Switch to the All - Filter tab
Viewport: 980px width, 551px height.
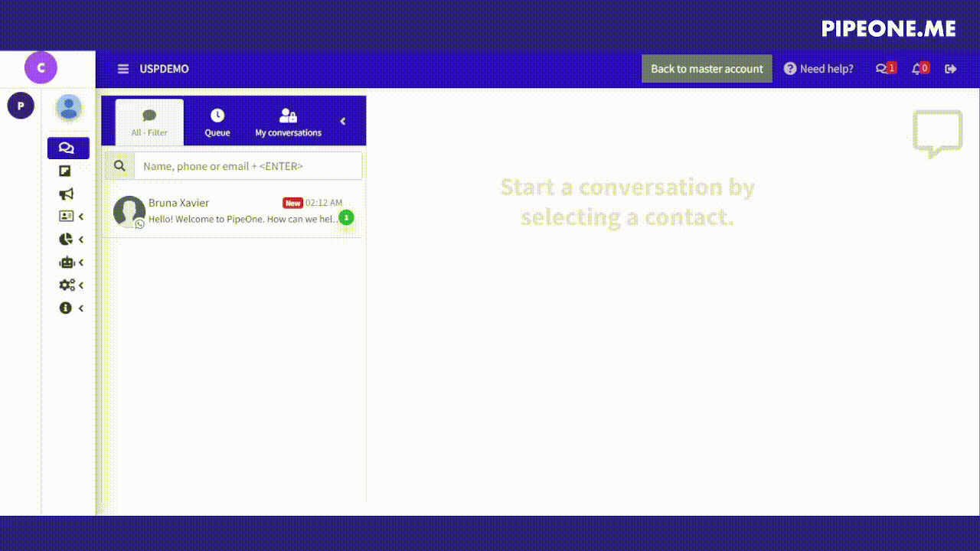coord(149,122)
